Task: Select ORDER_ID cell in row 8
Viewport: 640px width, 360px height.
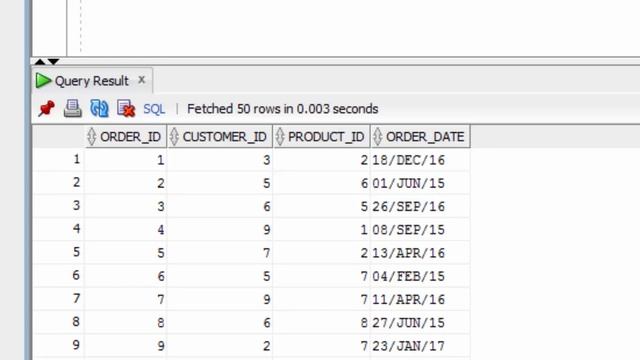Action: coord(126,323)
